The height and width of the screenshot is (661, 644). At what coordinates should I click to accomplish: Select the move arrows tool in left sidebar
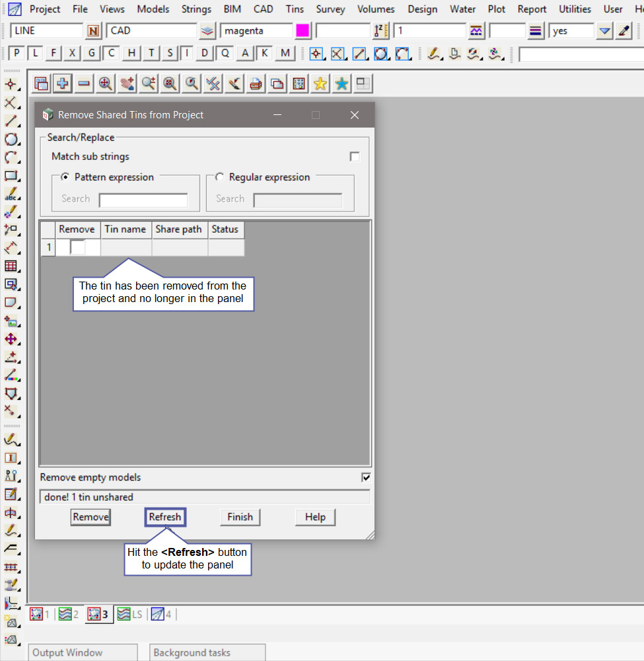click(11, 339)
